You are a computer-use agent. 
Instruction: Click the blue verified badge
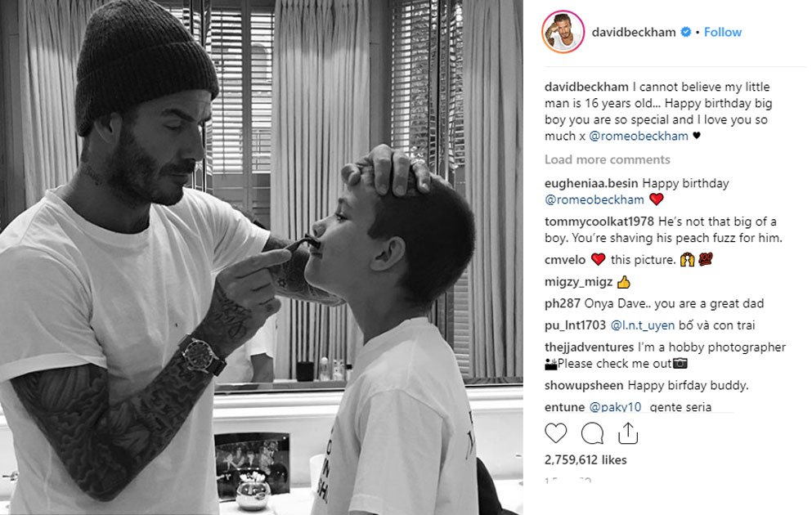tap(685, 32)
